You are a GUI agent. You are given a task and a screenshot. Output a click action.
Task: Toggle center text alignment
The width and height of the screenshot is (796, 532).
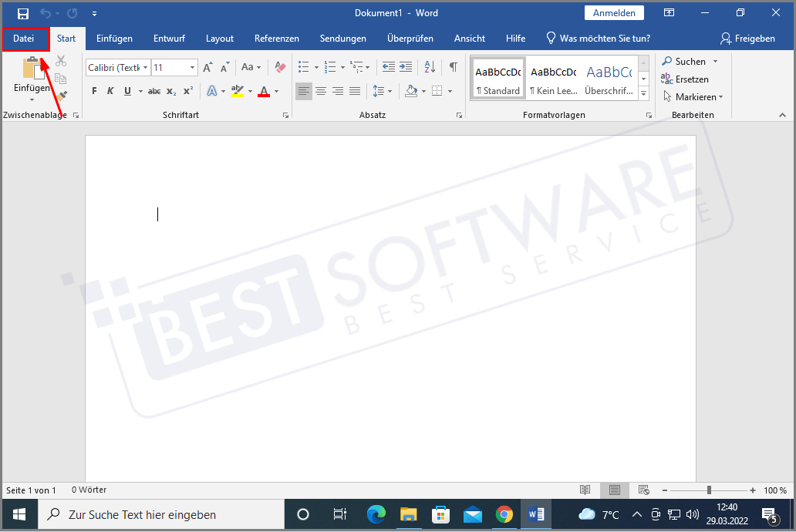[x=321, y=90]
